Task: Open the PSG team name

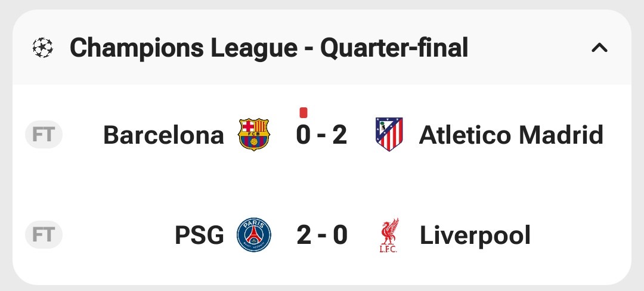Action: tap(199, 236)
